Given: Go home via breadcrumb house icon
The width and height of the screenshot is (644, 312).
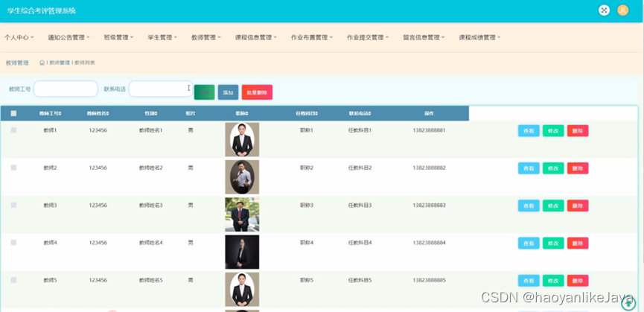Looking at the screenshot, I should click(42, 63).
